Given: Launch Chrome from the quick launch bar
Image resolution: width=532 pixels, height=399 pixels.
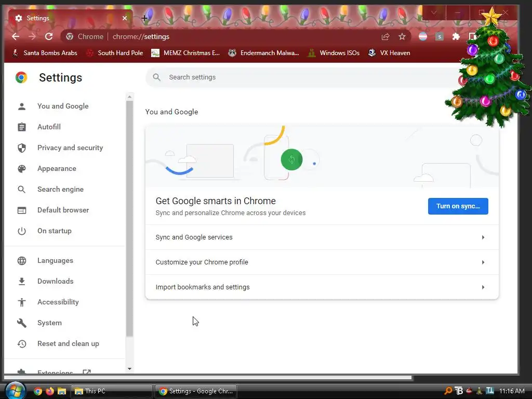Looking at the screenshot, I should 38,391.
